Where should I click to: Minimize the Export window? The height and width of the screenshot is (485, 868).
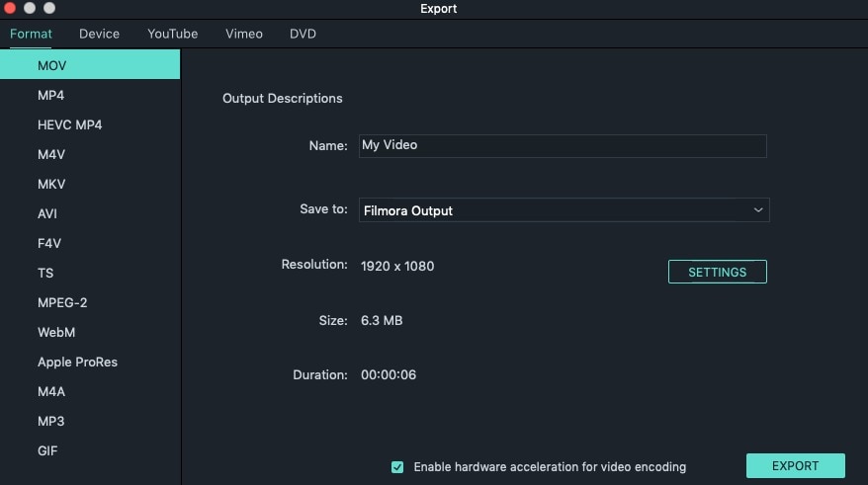(x=30, y=9)
